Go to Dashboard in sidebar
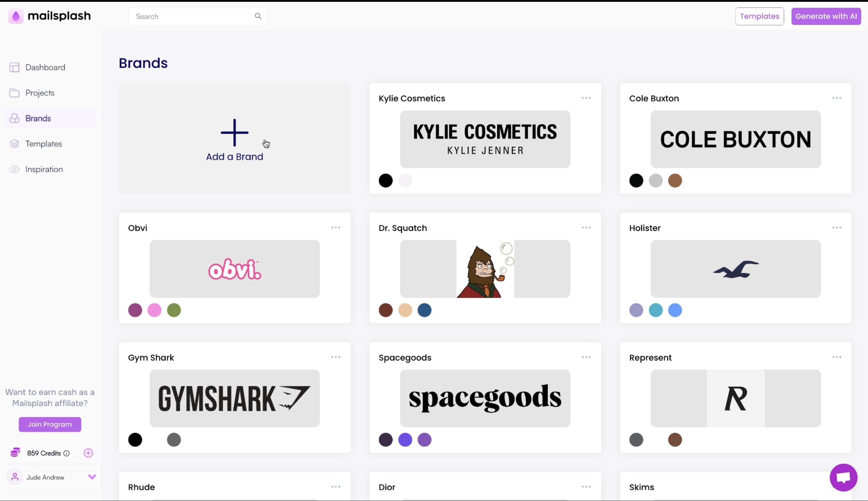The image size is (868, 501). pos(45,67)
